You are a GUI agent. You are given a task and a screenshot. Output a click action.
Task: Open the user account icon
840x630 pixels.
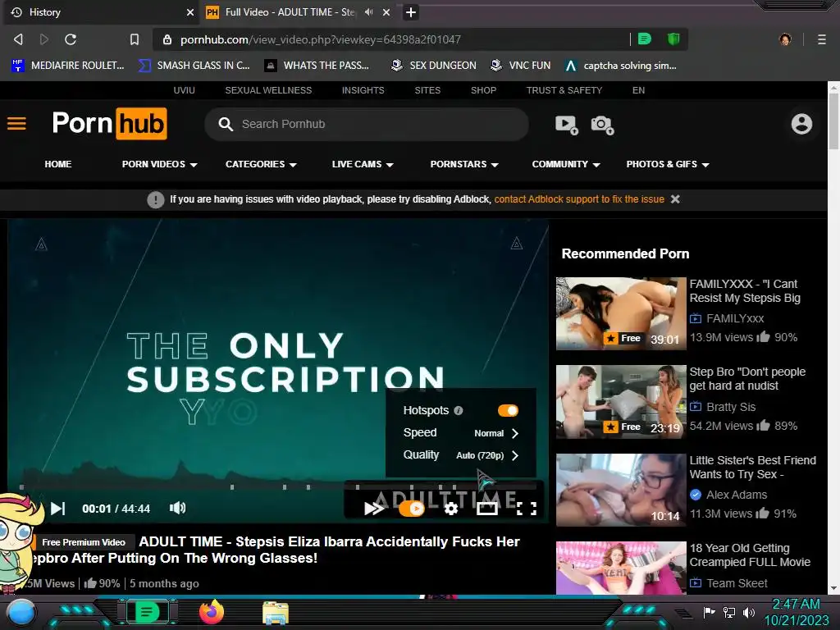tap(801, 124)
